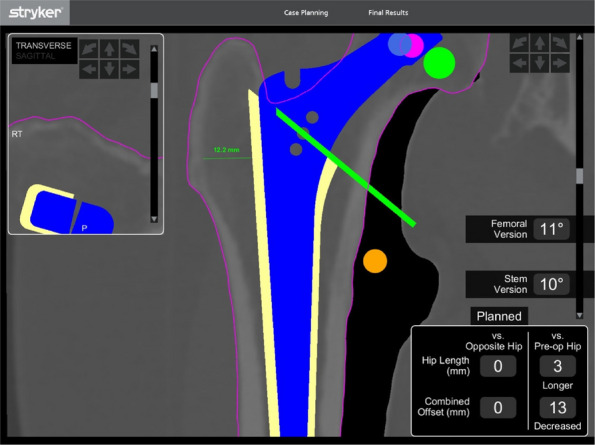Move implant right with main view arrow
The width and height of the screenshot is (595, 445).
[560, 63]
